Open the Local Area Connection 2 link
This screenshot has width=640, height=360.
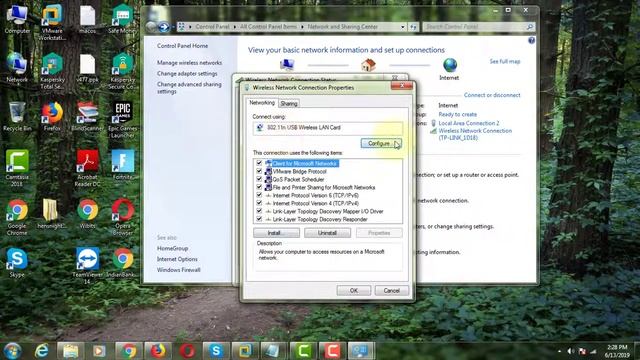(x=469, y=123)
